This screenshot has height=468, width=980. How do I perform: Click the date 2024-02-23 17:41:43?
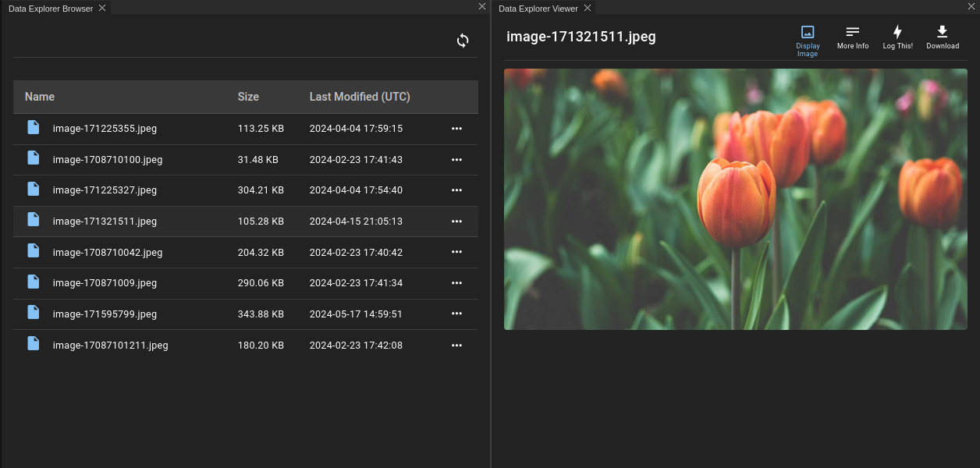[x=356, y=160]
